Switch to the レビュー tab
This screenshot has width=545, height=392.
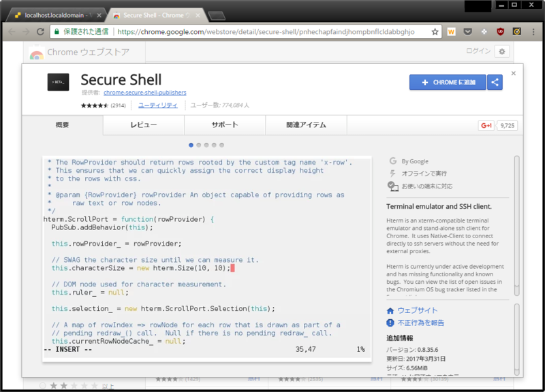(x=144, y=125)
